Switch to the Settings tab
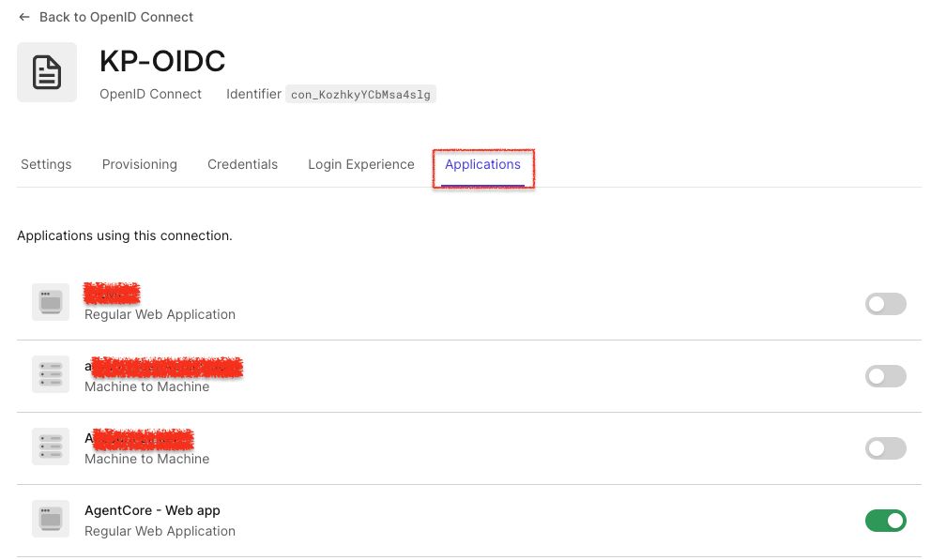This screenshot has width=931, height=560. pyautogui.click(x=46, y=164)
